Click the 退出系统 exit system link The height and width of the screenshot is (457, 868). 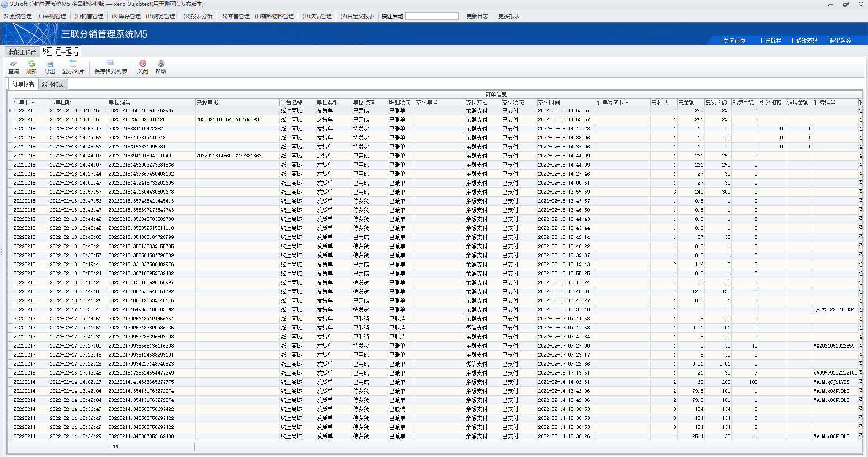(840, 41)
